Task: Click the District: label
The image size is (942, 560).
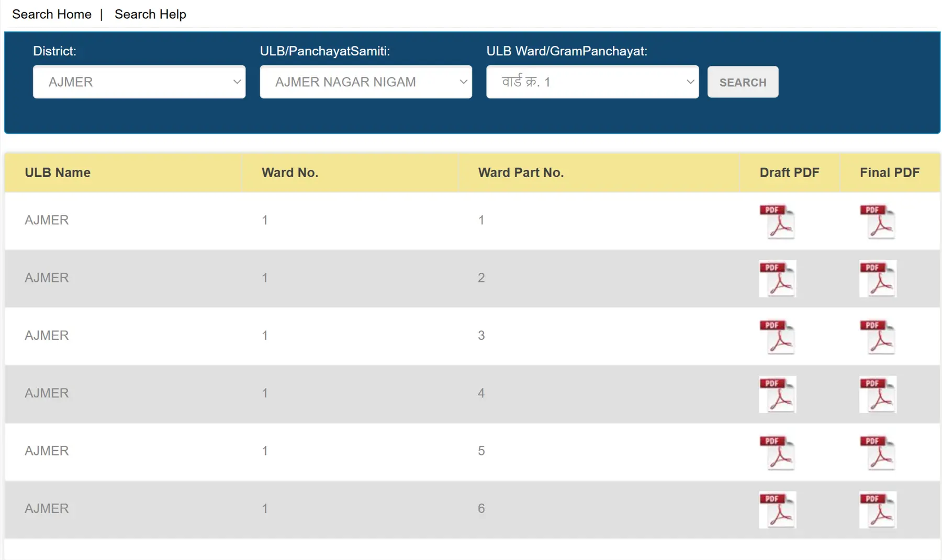Action: pyautogui.click(x=54, y=51)
